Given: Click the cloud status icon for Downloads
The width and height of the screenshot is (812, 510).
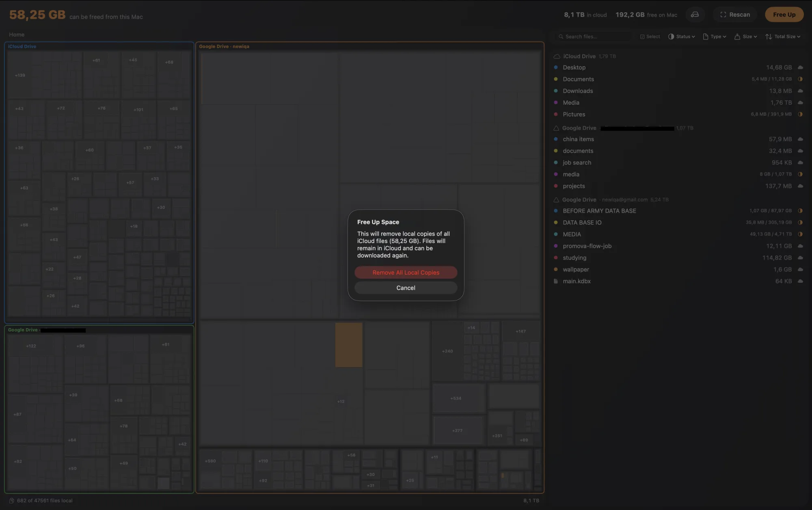Looking at the screenshot, I should click(x=800, y=91).
